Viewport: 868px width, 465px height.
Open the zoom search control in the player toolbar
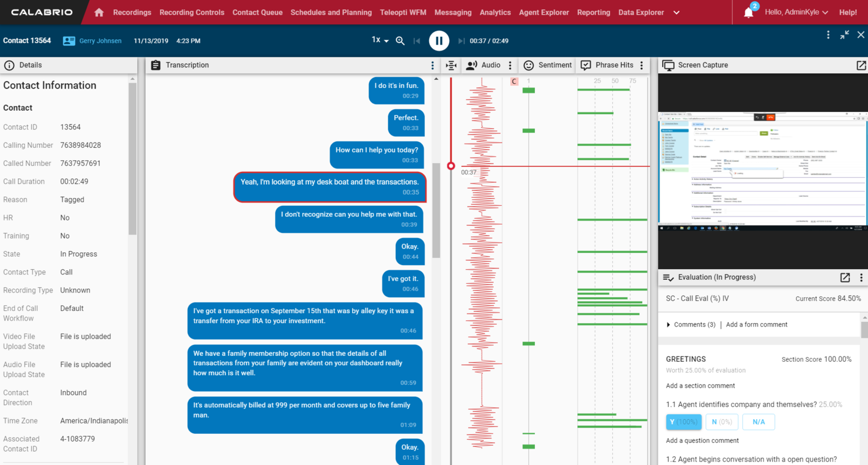click(400, 40)
